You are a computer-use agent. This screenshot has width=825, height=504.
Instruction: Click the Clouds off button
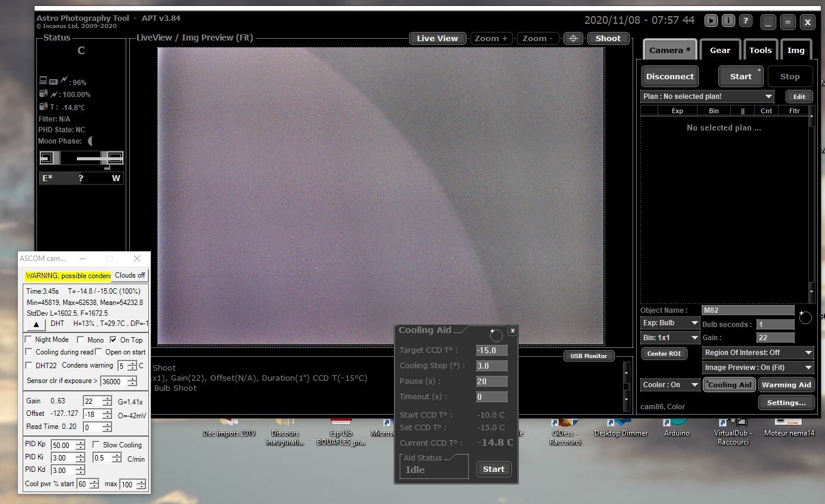130,275
